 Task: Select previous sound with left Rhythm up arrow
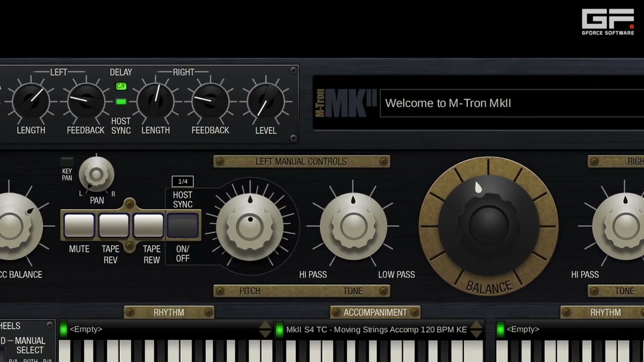coord(265,325)
